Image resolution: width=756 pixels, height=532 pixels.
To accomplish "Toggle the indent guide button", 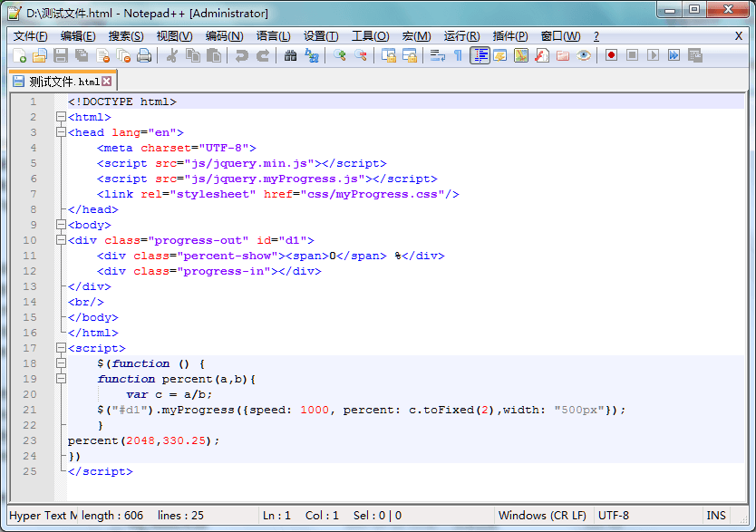I will coord(480,56).
